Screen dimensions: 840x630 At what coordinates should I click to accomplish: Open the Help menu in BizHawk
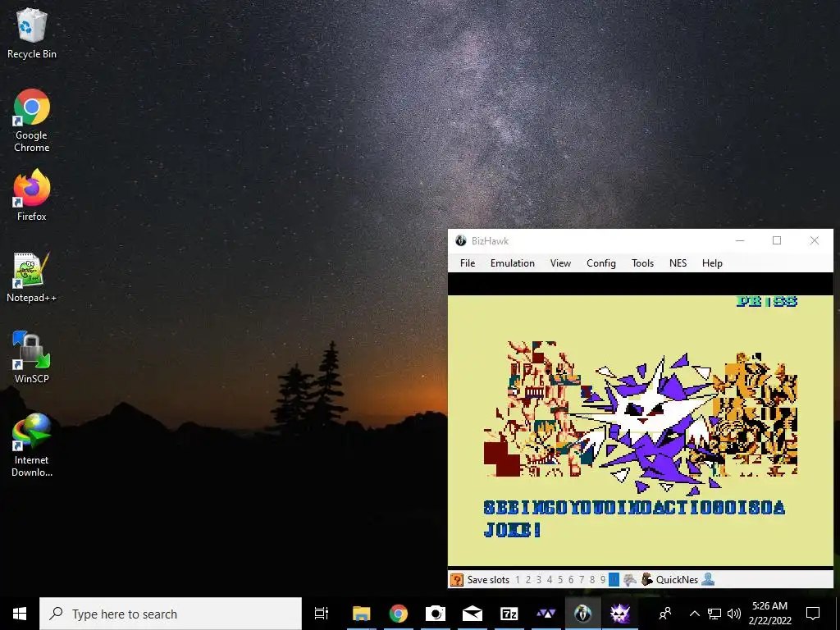coord(712,263)
